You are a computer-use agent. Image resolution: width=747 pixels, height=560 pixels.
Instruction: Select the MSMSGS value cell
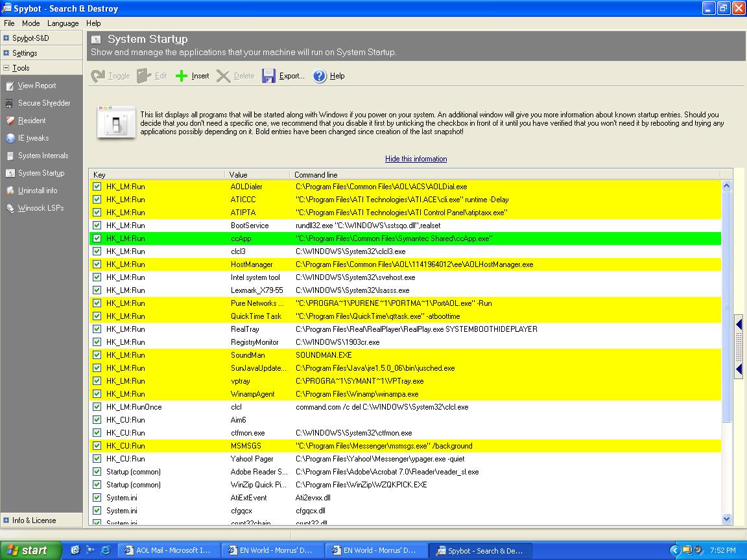pos(246,446)
